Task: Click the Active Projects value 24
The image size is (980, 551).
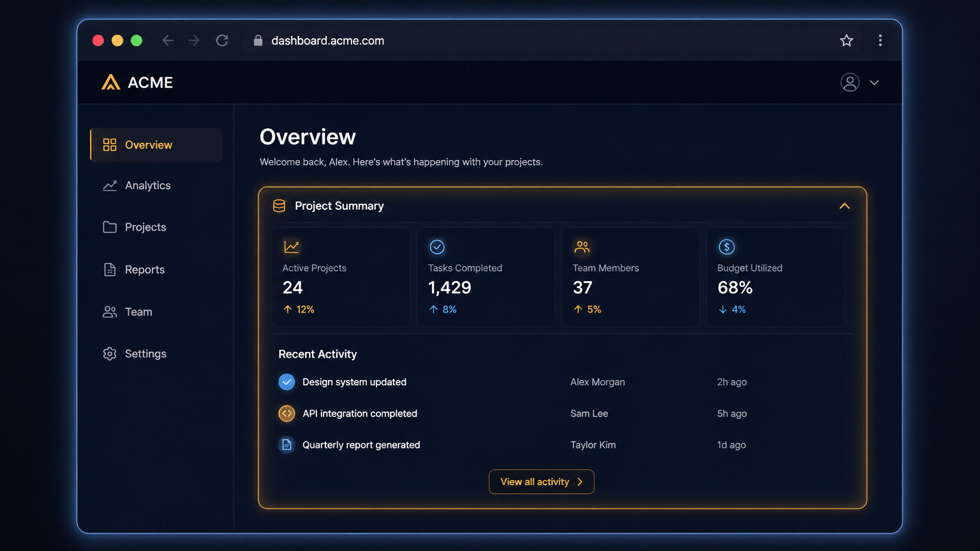Action: [x=293, y=288]
